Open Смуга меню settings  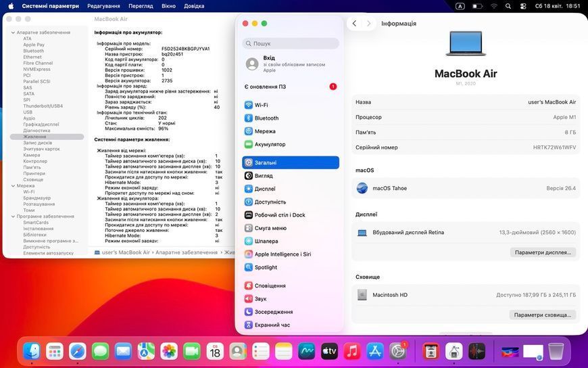click(290, 228)
